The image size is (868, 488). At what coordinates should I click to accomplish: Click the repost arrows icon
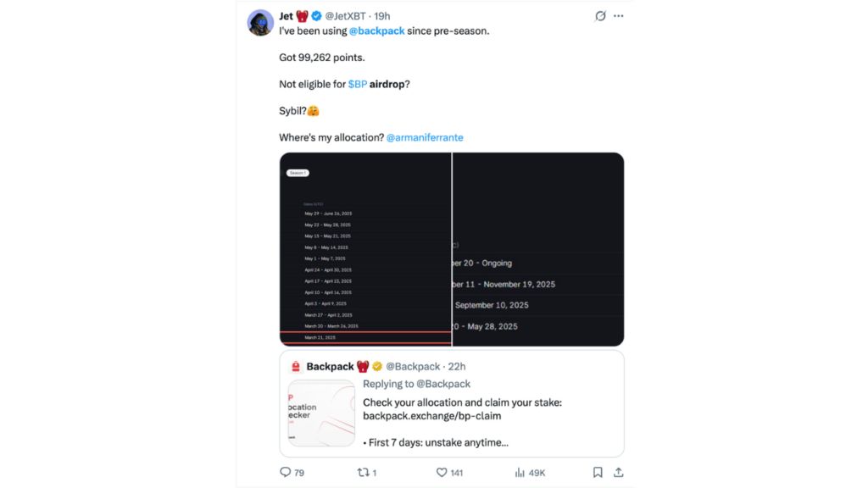click(363, 472)
